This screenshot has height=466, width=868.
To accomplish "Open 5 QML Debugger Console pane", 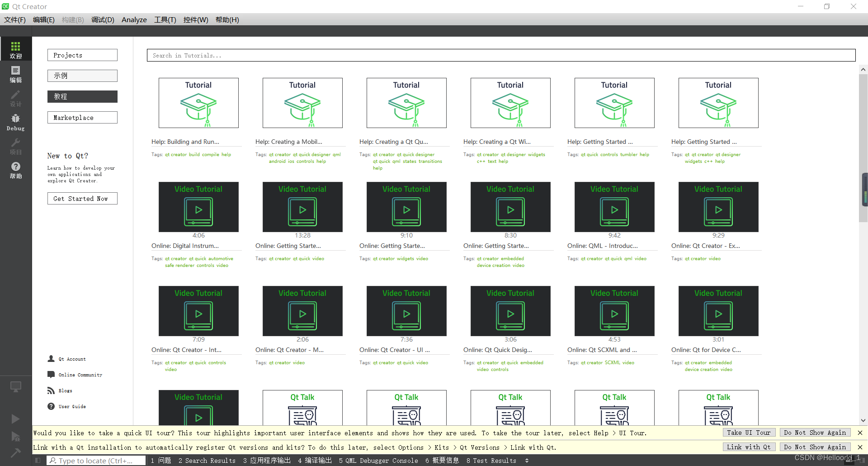I will click(x=378, y=461).
